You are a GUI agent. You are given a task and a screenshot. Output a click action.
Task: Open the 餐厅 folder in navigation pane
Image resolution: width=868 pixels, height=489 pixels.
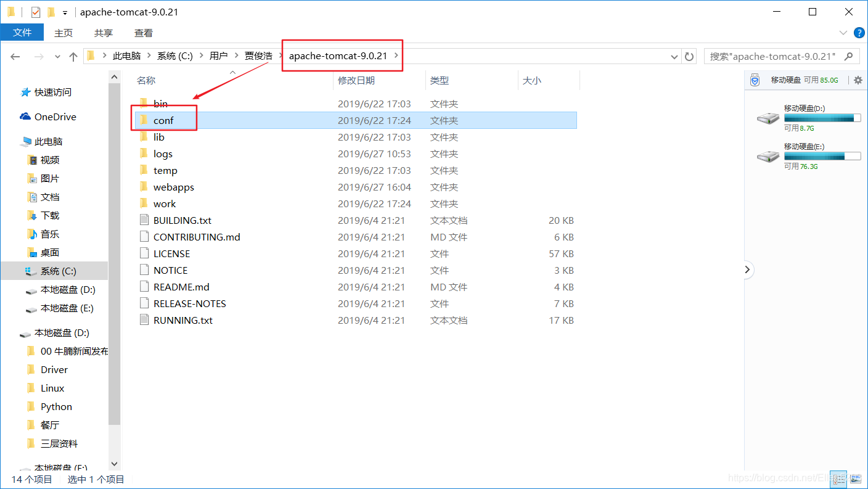point(50,425)
